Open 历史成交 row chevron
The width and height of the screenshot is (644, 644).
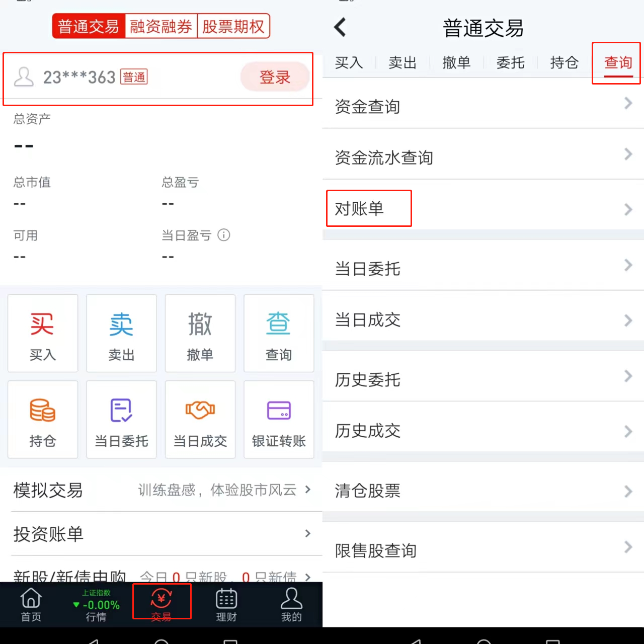pos(628,431)
